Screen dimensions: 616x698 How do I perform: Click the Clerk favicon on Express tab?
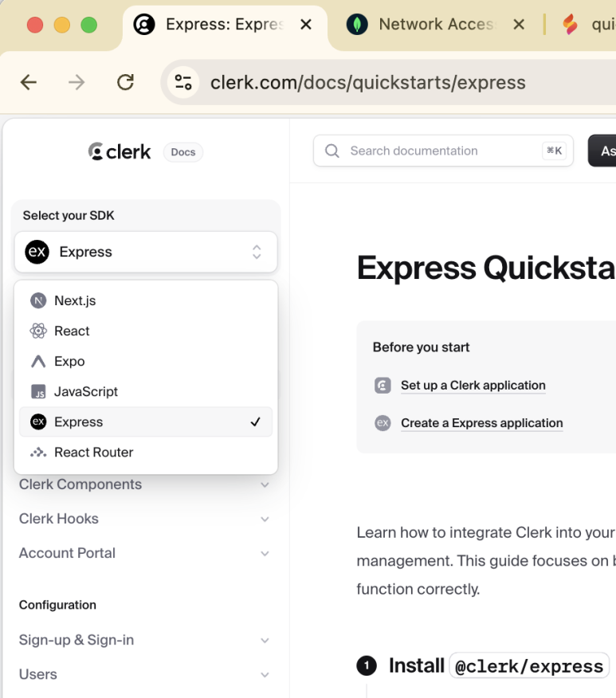144,24
